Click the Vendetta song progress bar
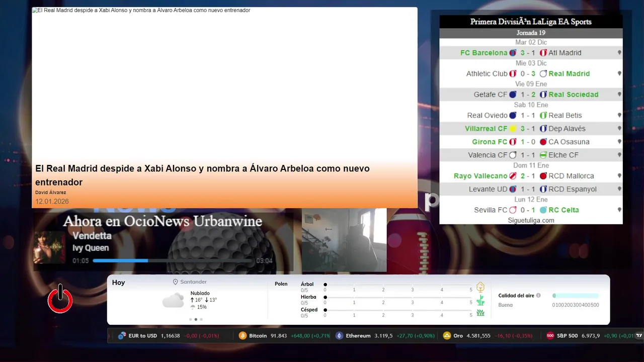 173,260
